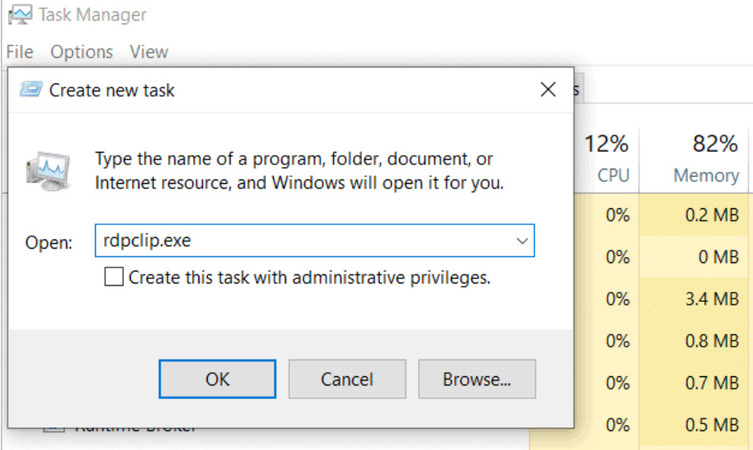Select the 0.2 MB memory cell

click(x=694, y=215)
